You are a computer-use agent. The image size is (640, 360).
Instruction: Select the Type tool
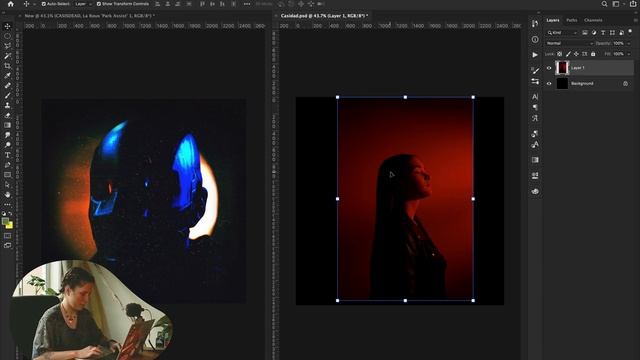(7, 155)
